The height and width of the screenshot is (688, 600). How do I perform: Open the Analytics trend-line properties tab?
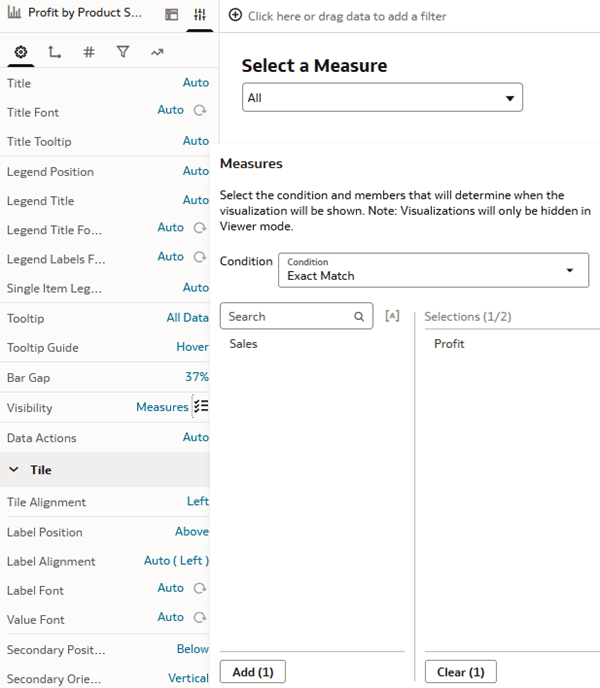(157, 52)
